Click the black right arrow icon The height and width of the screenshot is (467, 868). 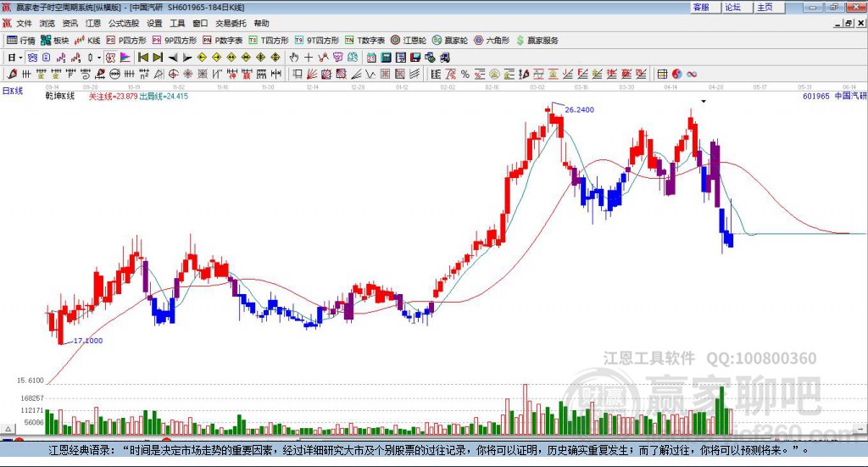(x=187, y=58)
